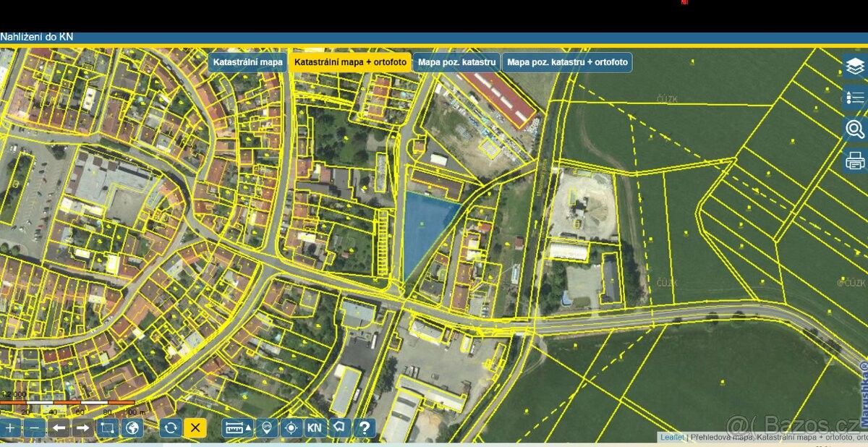Expand the map legend panel

pos(855,98)
